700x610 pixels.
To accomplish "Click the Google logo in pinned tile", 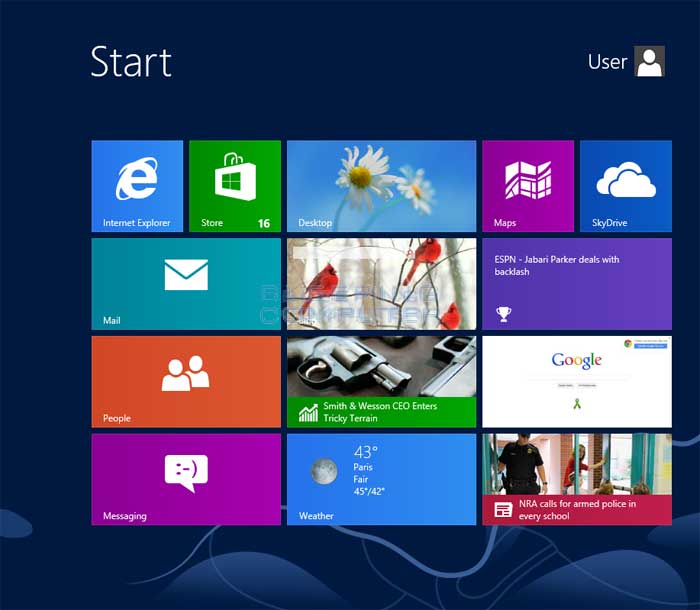I will [577, 360].
